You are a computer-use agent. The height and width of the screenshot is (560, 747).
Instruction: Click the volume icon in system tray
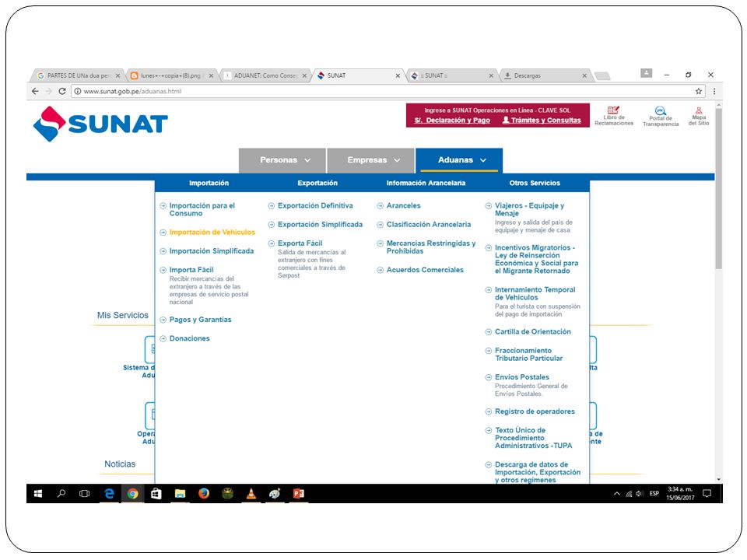[640, 494]
